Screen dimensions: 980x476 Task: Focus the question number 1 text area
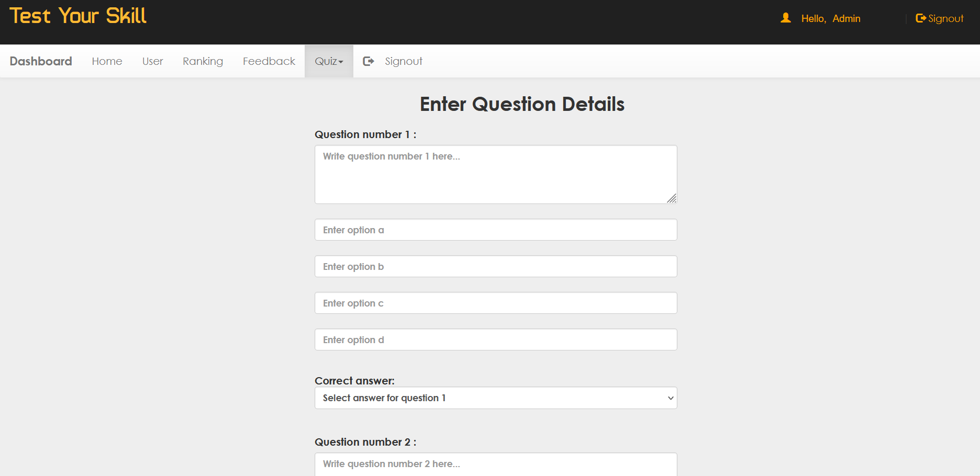[x=495, y=175]
